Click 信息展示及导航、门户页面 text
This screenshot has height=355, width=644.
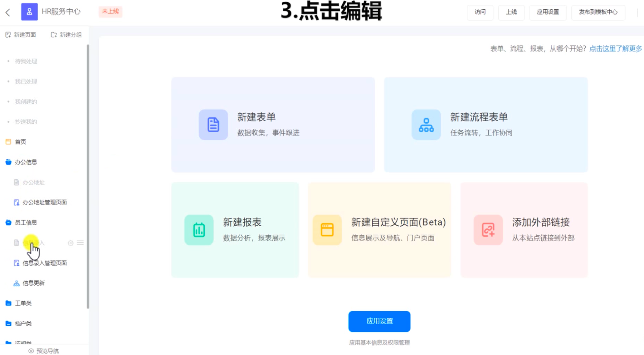click(x=393, y=238)
